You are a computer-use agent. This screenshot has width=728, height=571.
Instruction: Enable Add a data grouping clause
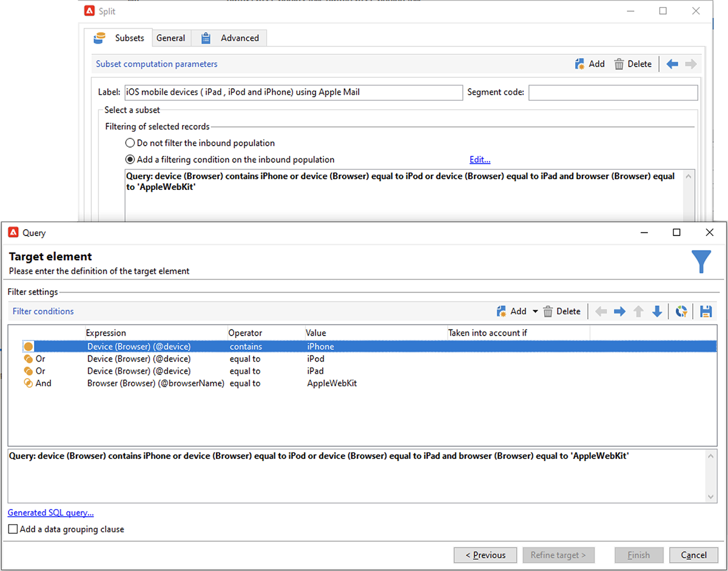(13, 529)
